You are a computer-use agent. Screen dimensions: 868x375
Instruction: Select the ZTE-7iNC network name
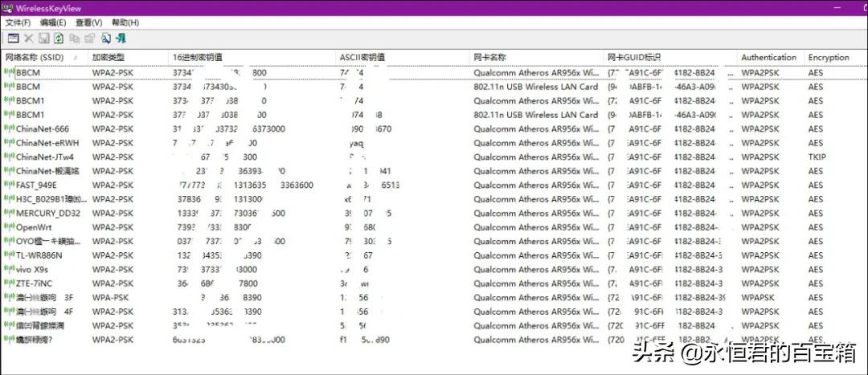(x=34, y=283)
